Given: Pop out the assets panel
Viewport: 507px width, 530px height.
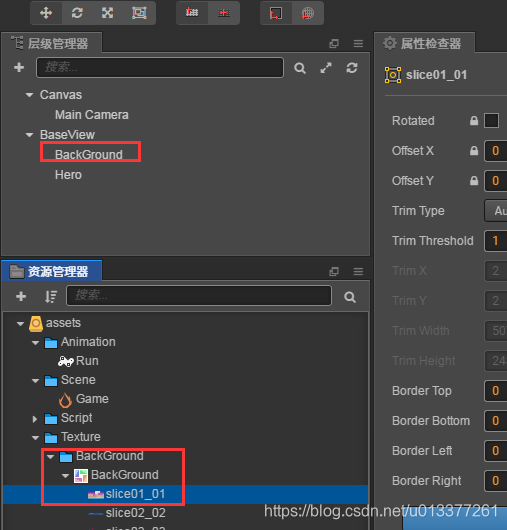Looking at the screenshot, I should pyautogui.click(x=334, y=271).
